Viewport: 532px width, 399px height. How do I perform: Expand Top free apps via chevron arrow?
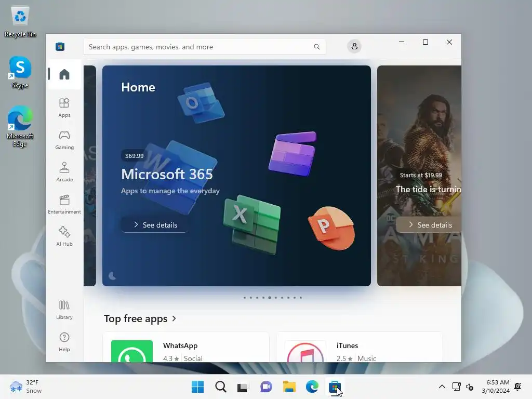pos(174,318)
